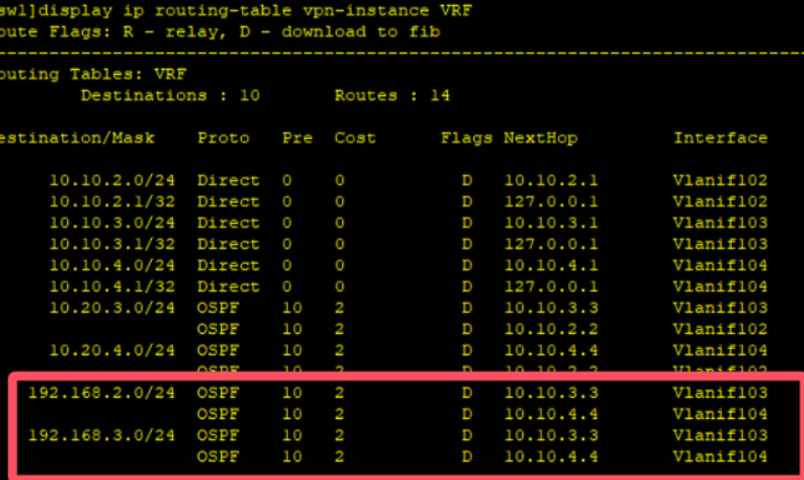
Task: Click the 'display ip routing-table vpn-instance VRF' command text
Action: [254, 11]
